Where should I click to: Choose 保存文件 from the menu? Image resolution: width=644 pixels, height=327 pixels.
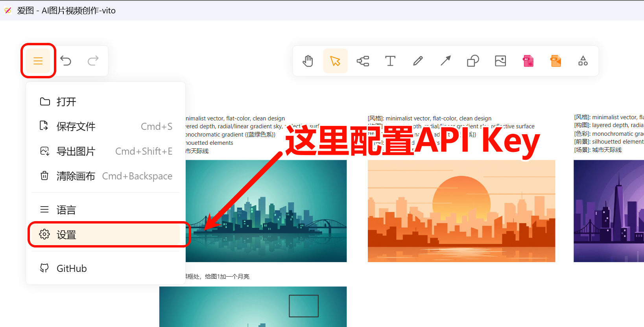(x=105, y=126)
